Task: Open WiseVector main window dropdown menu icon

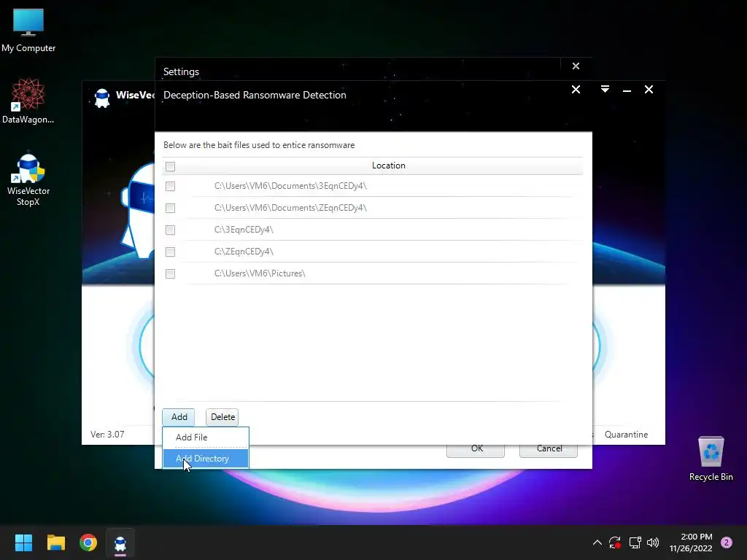Action: (x=605, y=89)
